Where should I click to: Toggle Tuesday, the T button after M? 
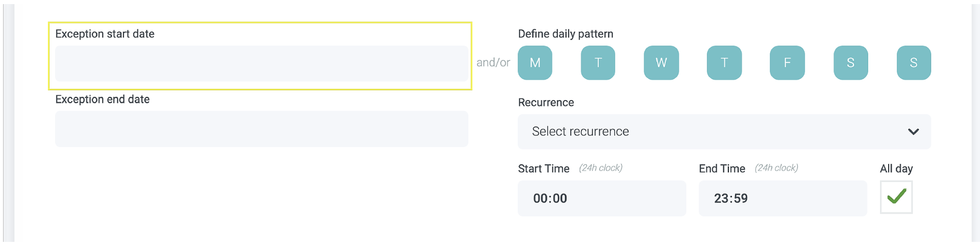point(598,63)
